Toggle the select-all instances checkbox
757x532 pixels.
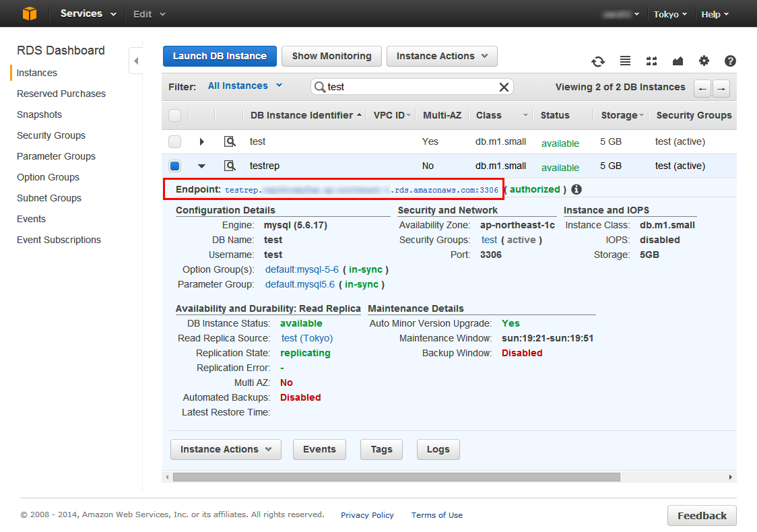[174, 115]
